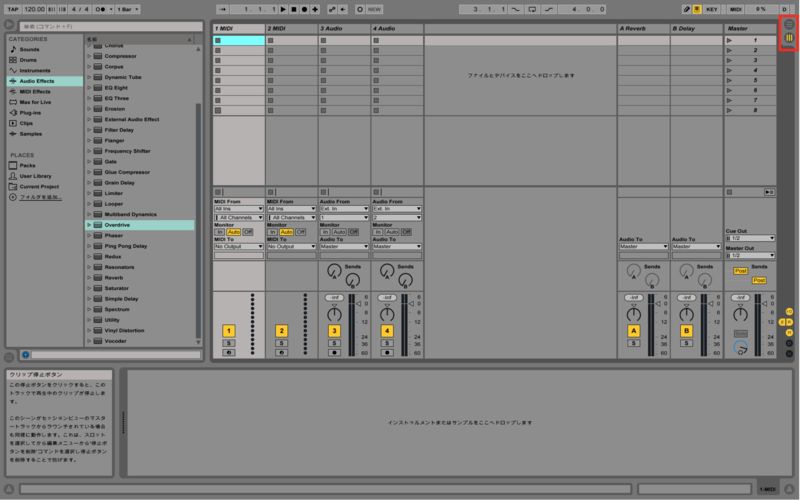The height and width of the screenshot is (500, 800).
Task: Launch scene 1 in Master track
Action: (x=730, y=40)
